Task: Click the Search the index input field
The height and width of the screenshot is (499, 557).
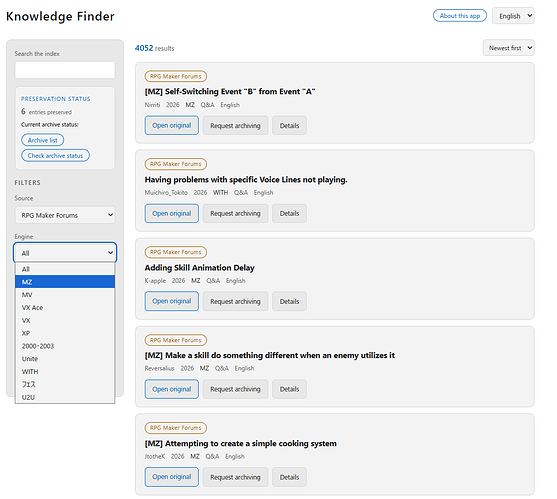Action: (65, 70)
